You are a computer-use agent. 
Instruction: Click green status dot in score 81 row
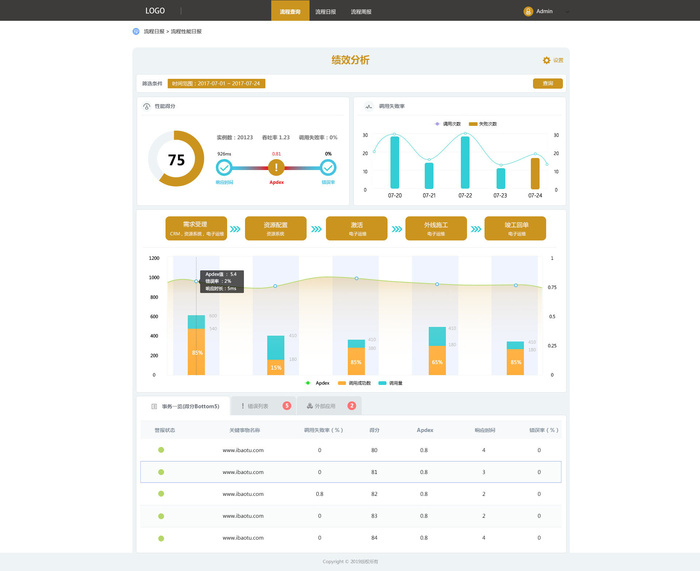click(x=161, y=472)
